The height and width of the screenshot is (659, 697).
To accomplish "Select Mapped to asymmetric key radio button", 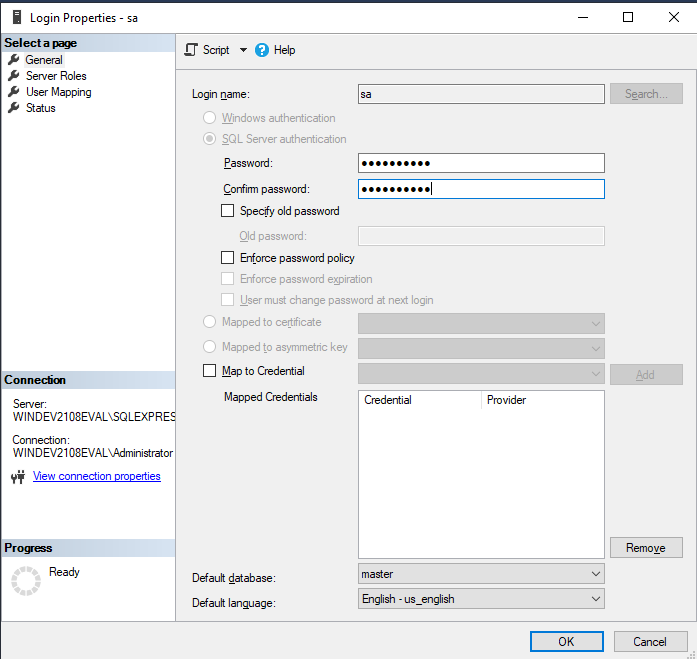I will (209, 346).
